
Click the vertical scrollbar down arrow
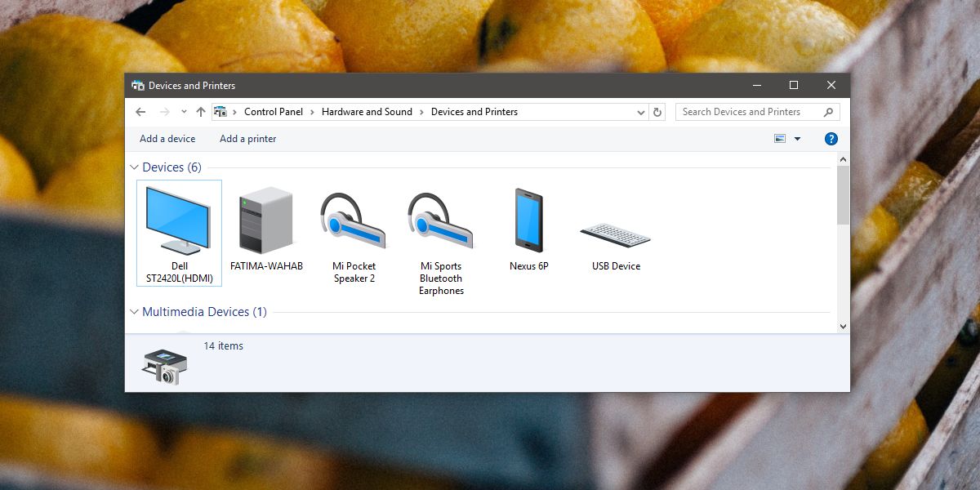pos(844,326)
